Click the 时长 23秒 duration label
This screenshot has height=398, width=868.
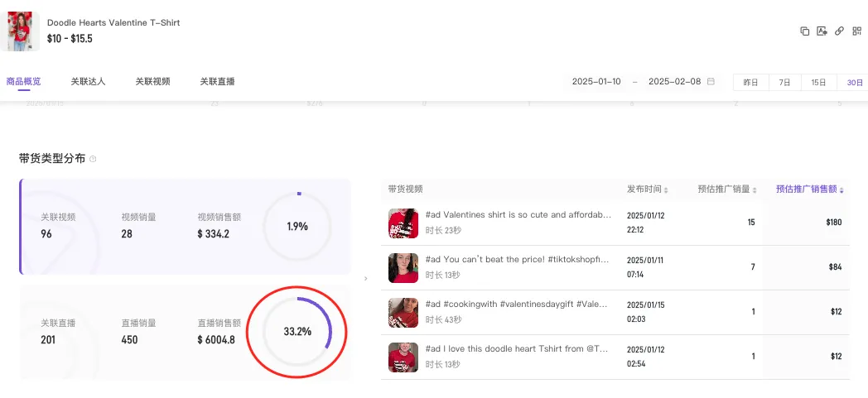(443, 230)
